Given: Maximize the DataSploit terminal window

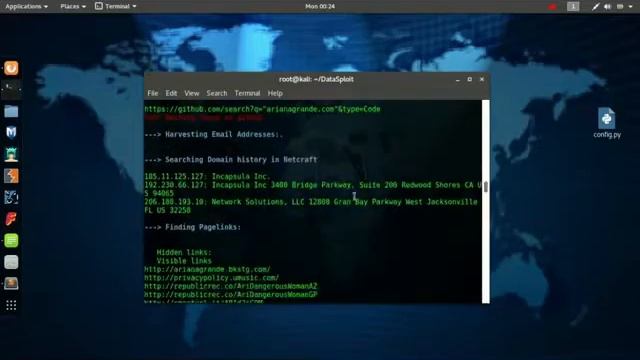Looking at the screenshot, I should pyautogui.click(x=469, y=80).
